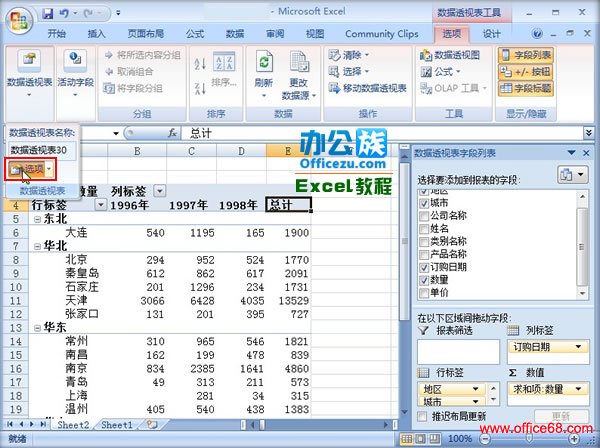Switch to the 页面布局 tab
This screenshot has width=600, height=448.
tap(146, 34)
